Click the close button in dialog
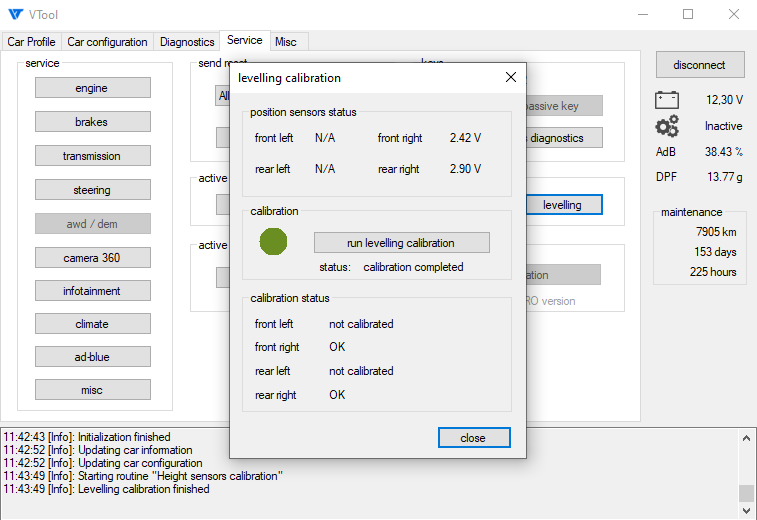This screenshot has width=757, height=520. click(x=474, y=438)
